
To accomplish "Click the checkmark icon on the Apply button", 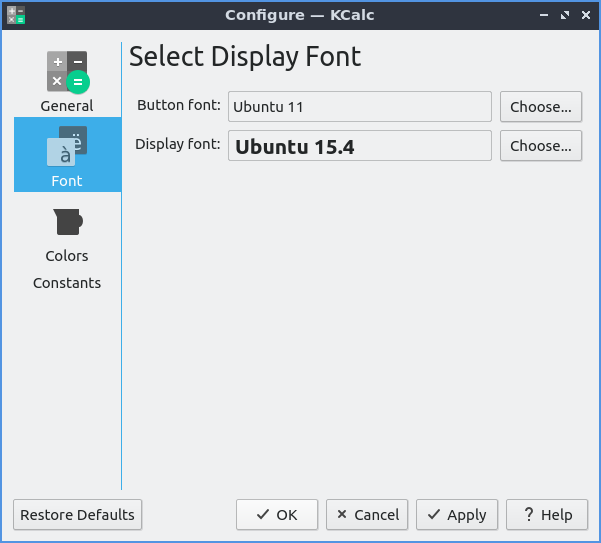I will point(434,515).
